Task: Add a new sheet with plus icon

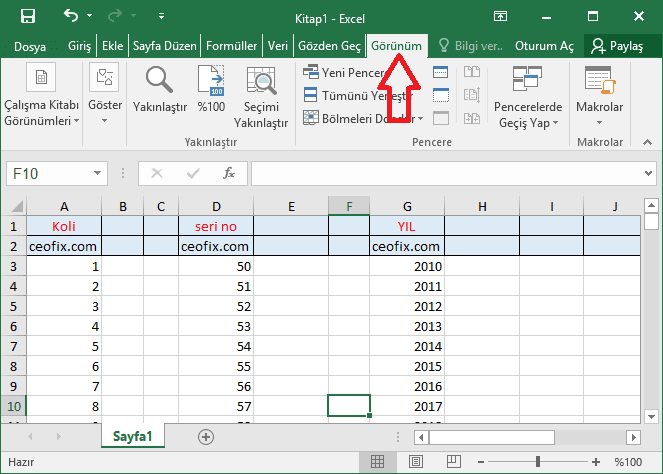Action: 206,436
